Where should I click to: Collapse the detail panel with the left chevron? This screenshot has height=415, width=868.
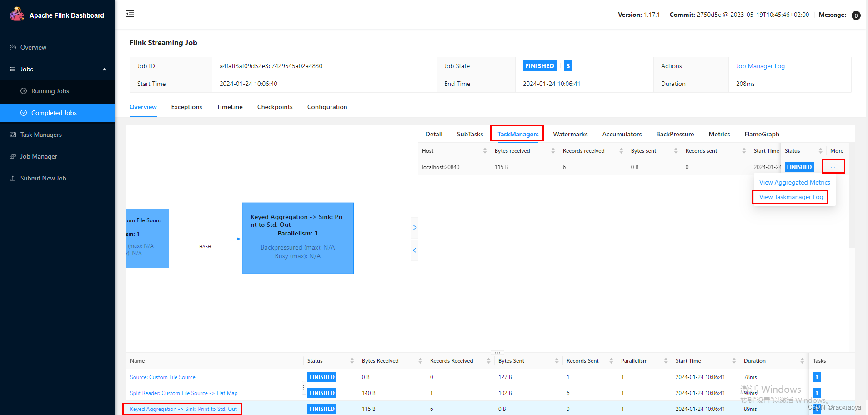[x=415, y=250]
